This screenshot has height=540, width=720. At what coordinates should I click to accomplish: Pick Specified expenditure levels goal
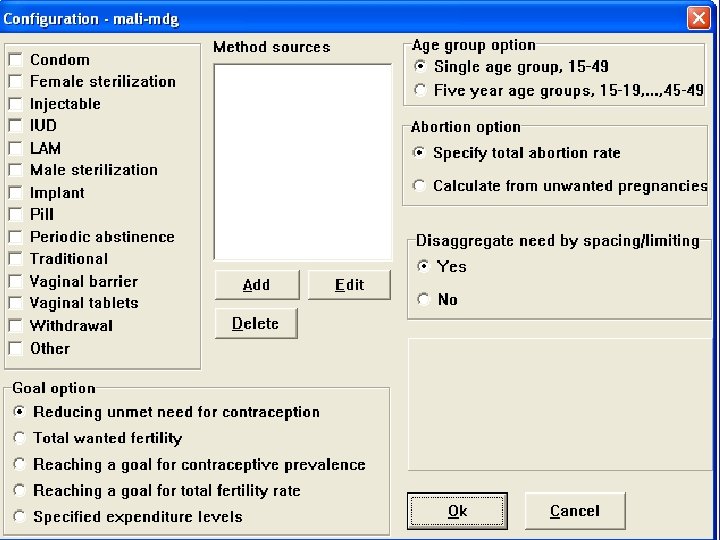pos(20,517)
